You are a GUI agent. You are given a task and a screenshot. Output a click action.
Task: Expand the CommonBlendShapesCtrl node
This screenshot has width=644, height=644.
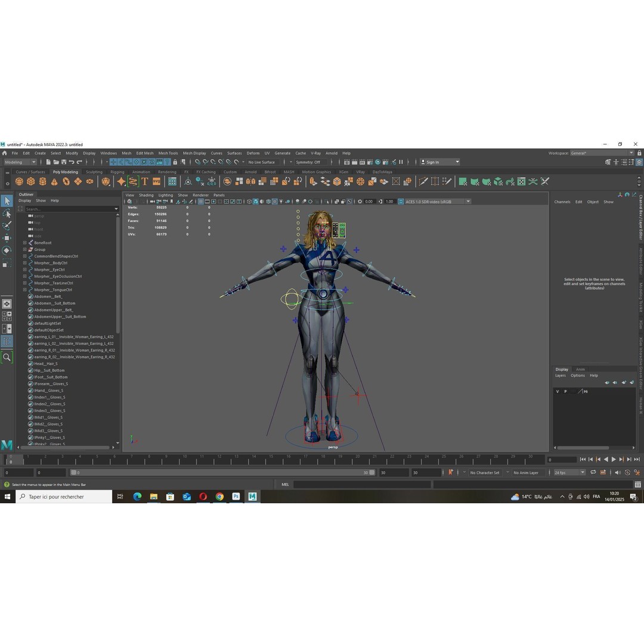(x=24, y=256)
